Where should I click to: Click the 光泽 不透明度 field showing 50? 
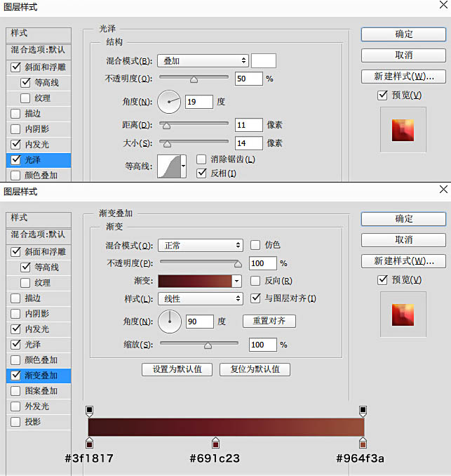pyautogui.click(x=249, y=79)
